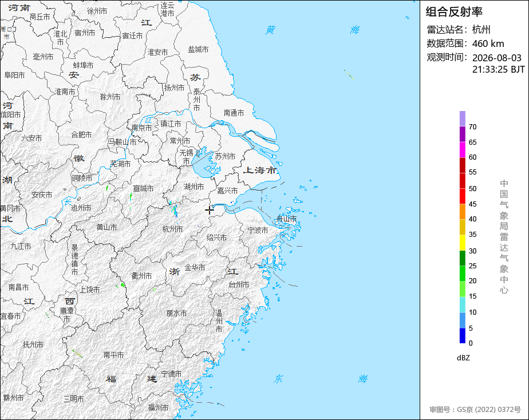
Task: Click the dBZ unit label
Action: (463, 358)
